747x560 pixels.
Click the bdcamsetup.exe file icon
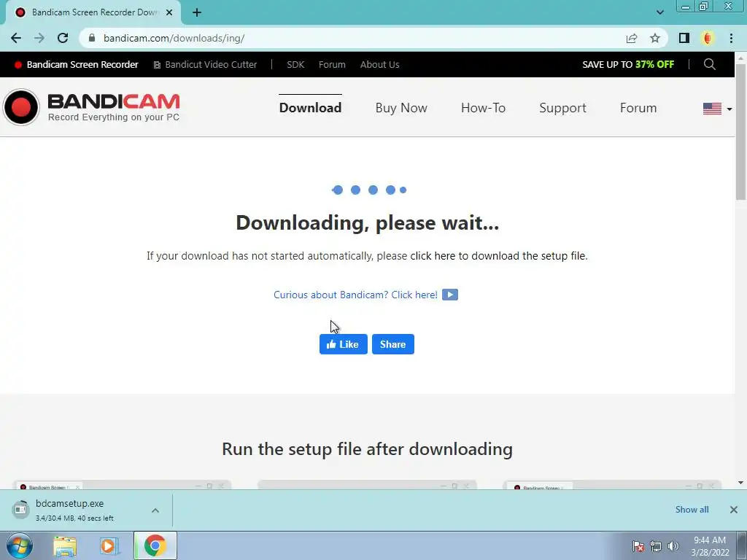(20, 510)
